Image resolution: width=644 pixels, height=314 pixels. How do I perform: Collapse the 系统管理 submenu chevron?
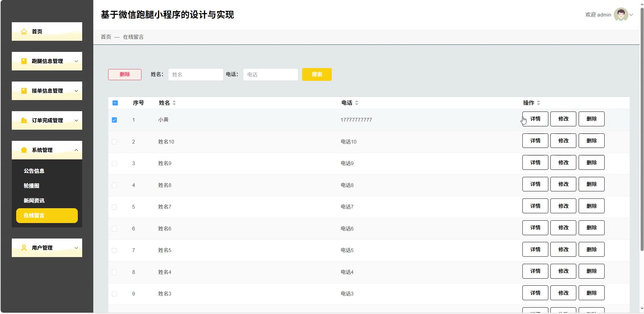point(76,150)
